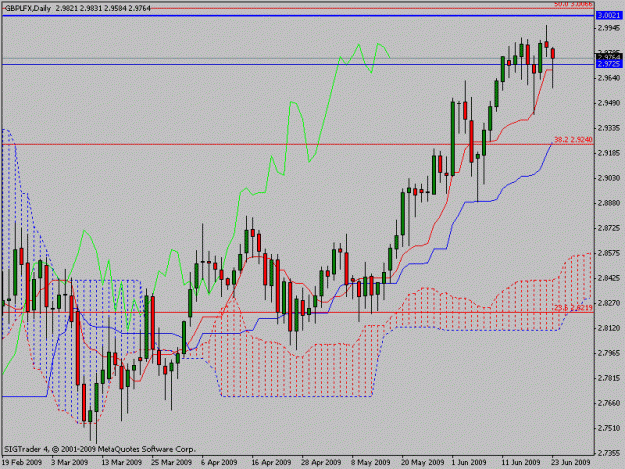Select the 28 Apr 2009 date label
The image size is (625, 469).
tap(321, 462)
